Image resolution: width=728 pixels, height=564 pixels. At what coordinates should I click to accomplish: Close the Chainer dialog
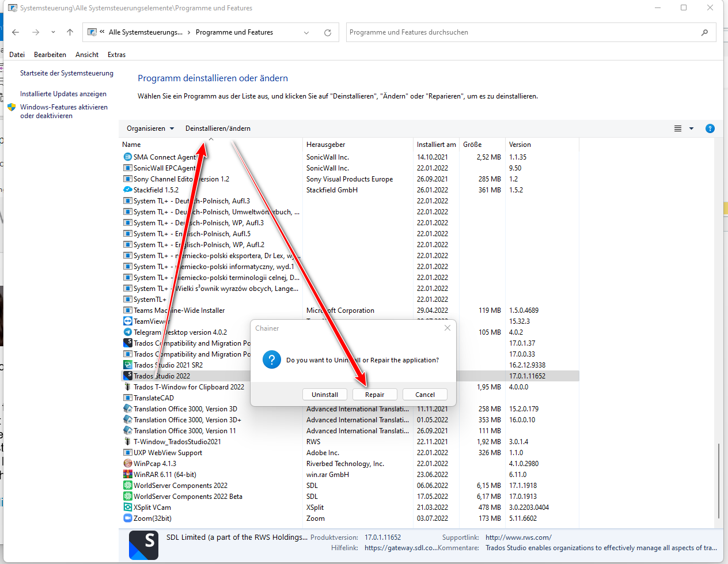click(448, 328)
